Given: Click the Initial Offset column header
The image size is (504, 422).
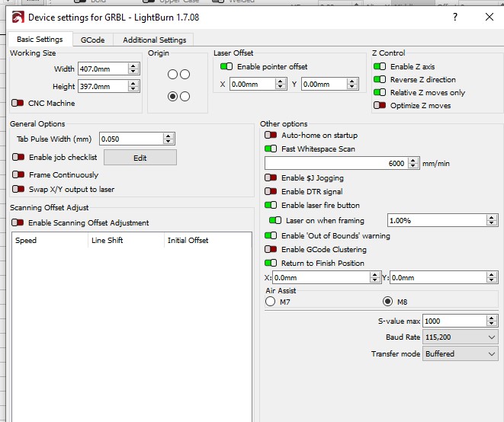Looking at the screenshot, I should tap(207, 240).
